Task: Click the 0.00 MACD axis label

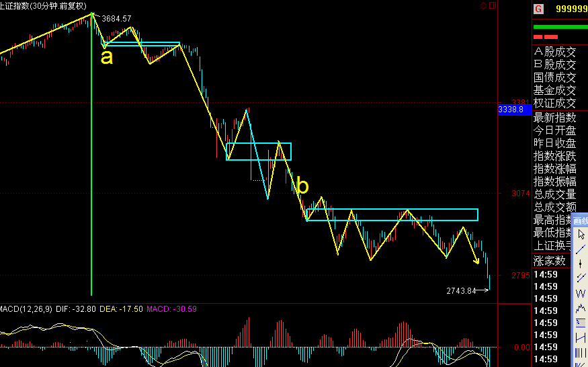Action: click(x=522, y=348)
